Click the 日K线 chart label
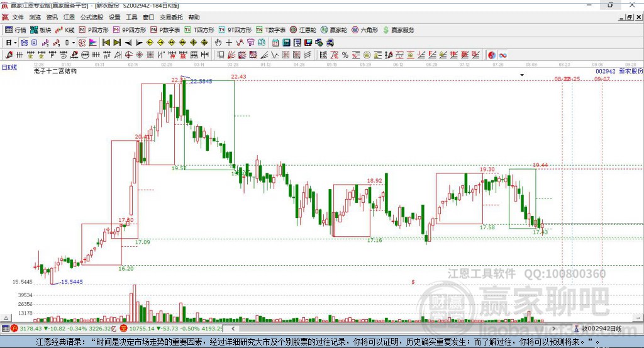The height and width of the screenshot is (348, 644). [9, 67]
